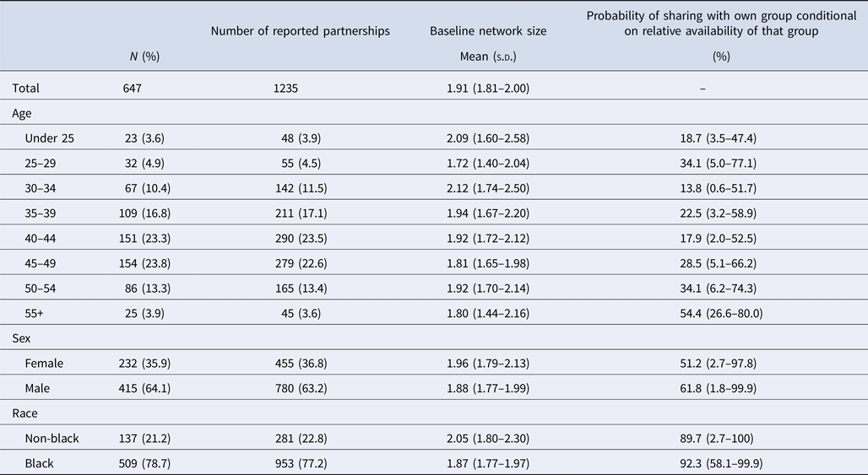This screenshot has height=475, width=868.
Task: Click the "Non-black" row label
Action: click(x=52, y=438)
